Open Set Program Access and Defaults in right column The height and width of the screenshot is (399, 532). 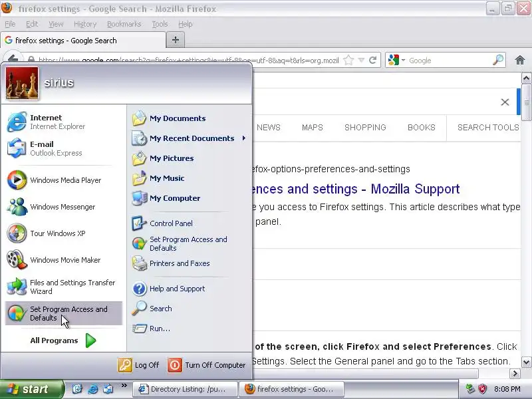pyautogui.click(x=190, y=243)
